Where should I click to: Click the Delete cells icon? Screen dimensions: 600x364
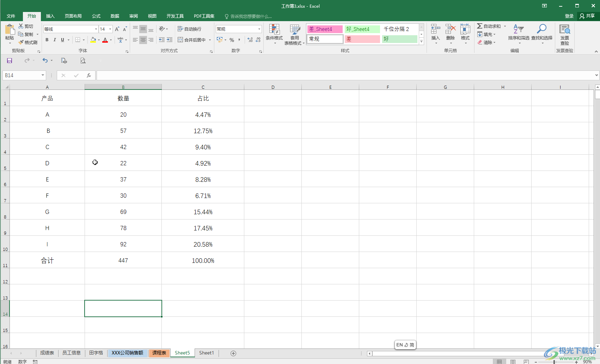coord(451,29)
